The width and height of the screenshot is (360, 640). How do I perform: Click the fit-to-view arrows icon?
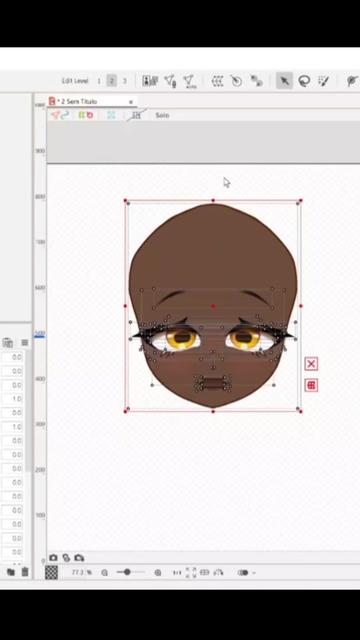click(191, 573)
